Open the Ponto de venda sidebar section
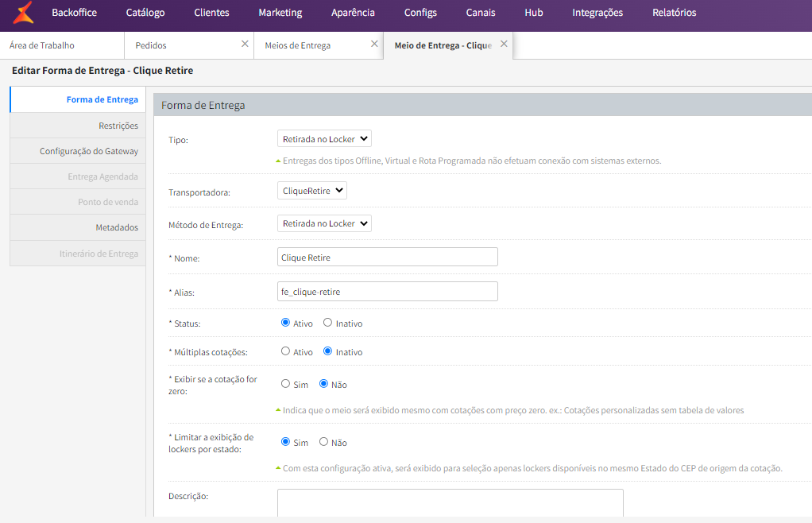The height and width of the screenshot is (523, 812). [x=78, y=201]
